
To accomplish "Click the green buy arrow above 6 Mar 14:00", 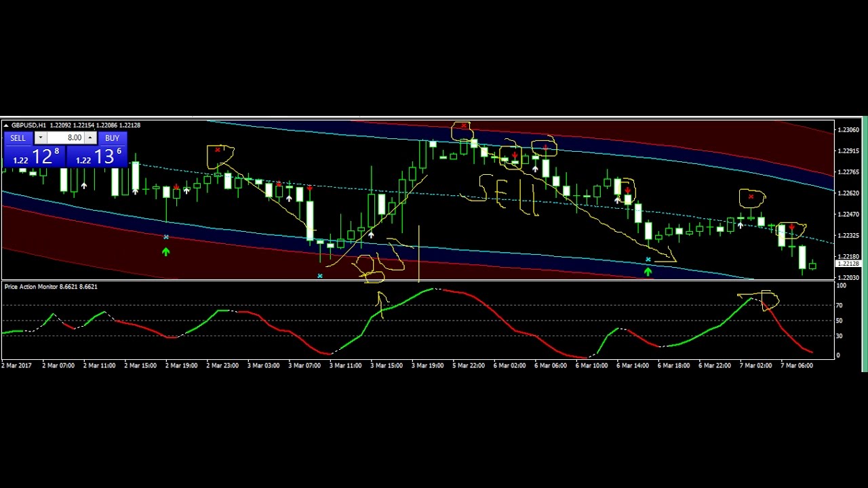I will [x=648, y=272].
